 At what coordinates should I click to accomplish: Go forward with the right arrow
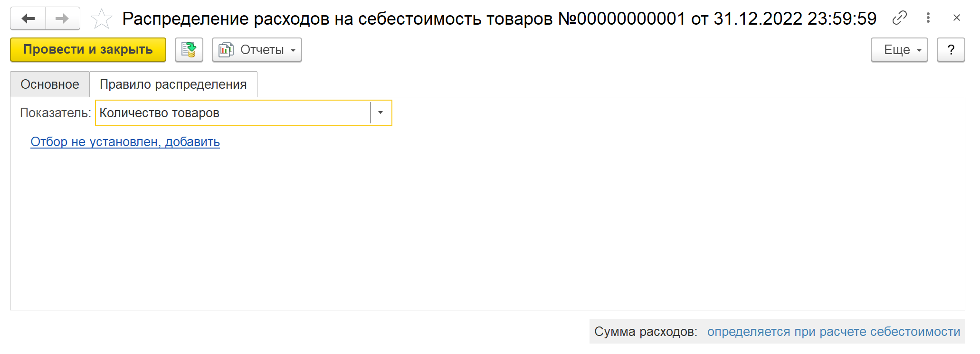(x=62, y=19)
